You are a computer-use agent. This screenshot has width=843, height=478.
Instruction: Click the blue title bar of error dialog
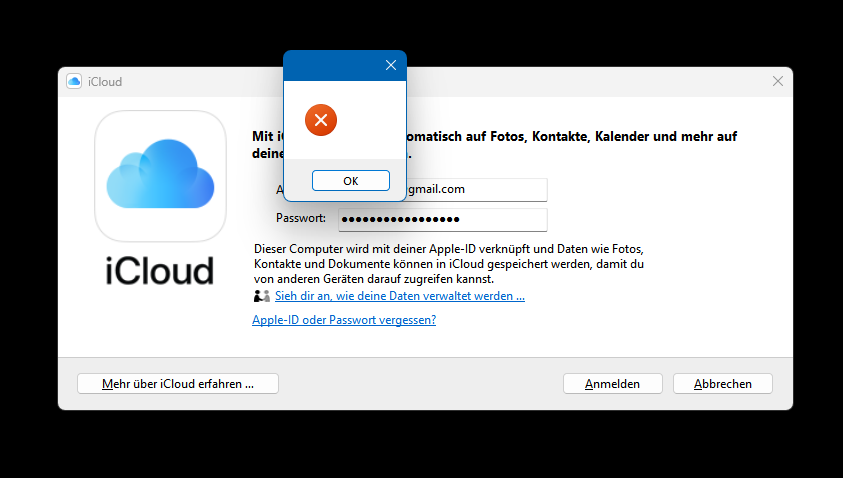[x=330, y=65]
